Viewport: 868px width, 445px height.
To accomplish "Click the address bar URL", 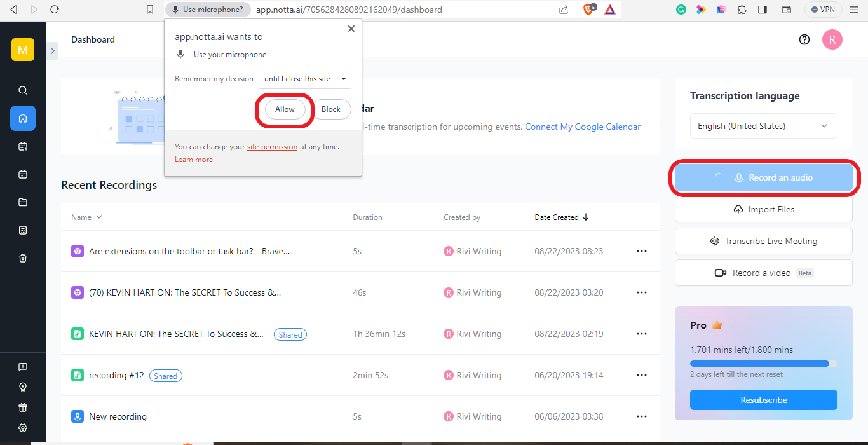I will click(x=349, y=10).
